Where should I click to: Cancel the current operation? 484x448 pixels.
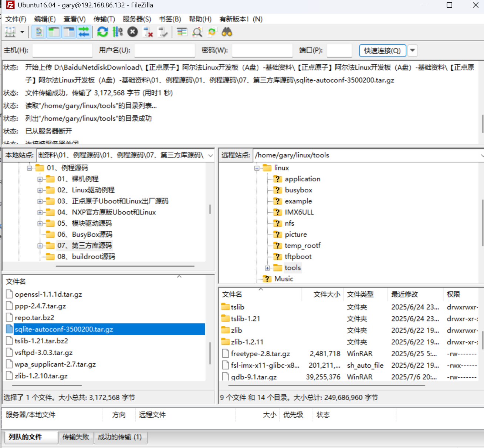pyautogui.click(x=132, y=32)
